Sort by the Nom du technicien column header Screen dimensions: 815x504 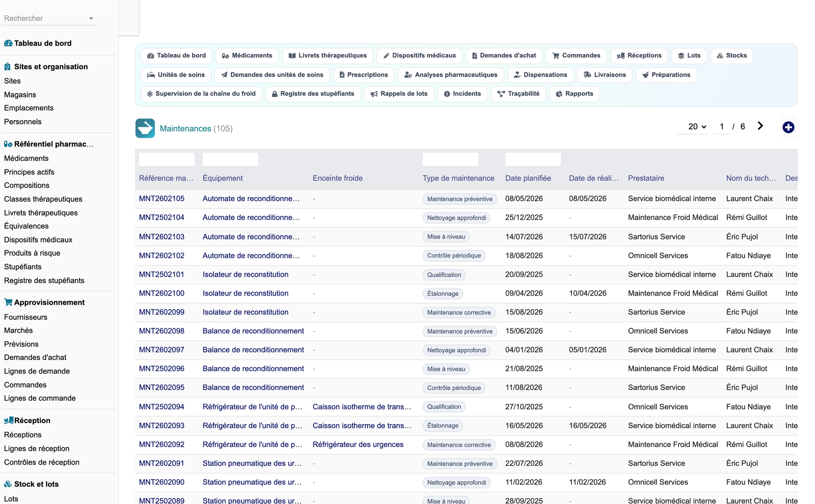751,178
